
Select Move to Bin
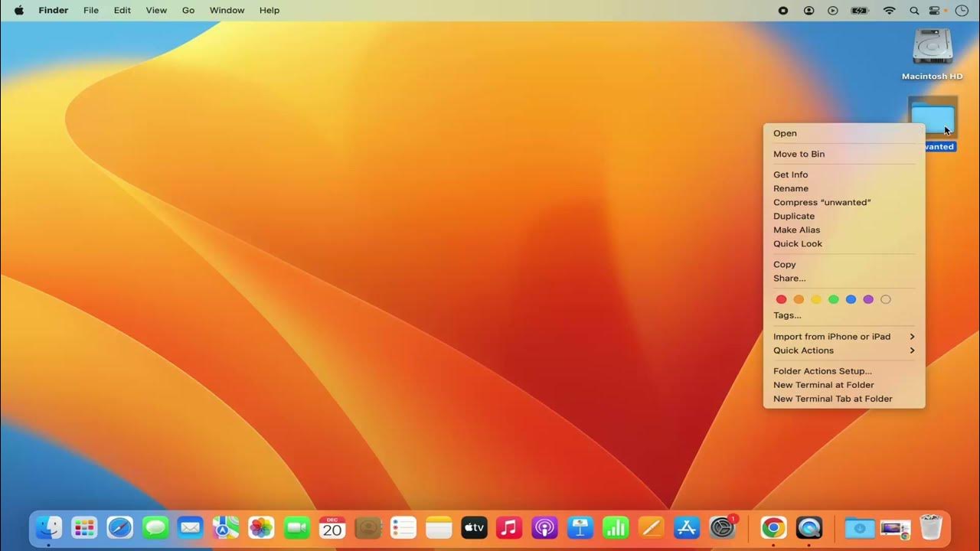point(844,154)
